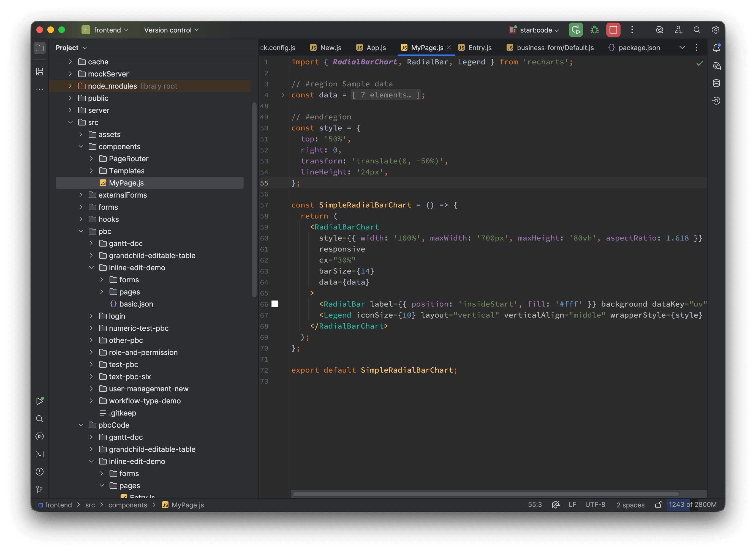Expand the mockServer folder
The height and width of the screenshot is (552, 756).
point(70,74)
